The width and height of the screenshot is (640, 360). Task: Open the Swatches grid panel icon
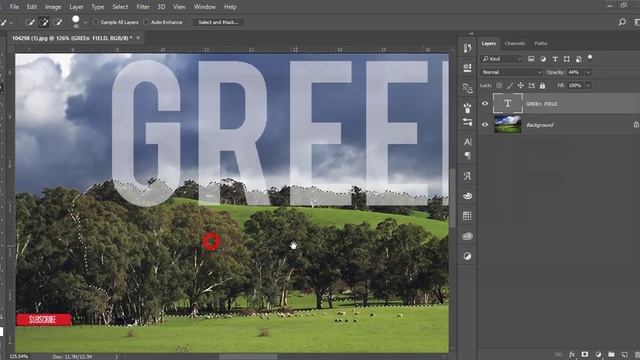coord(467,216)
